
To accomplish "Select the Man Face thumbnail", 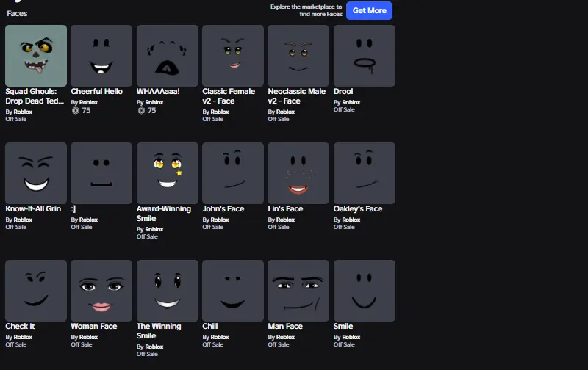I will (x=298, y=291).
